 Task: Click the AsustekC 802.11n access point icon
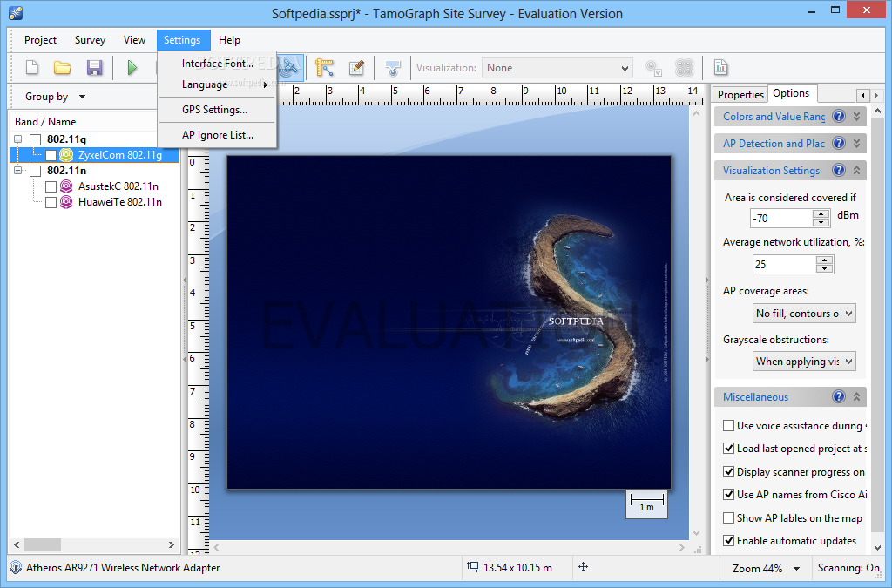coord(66,186)
